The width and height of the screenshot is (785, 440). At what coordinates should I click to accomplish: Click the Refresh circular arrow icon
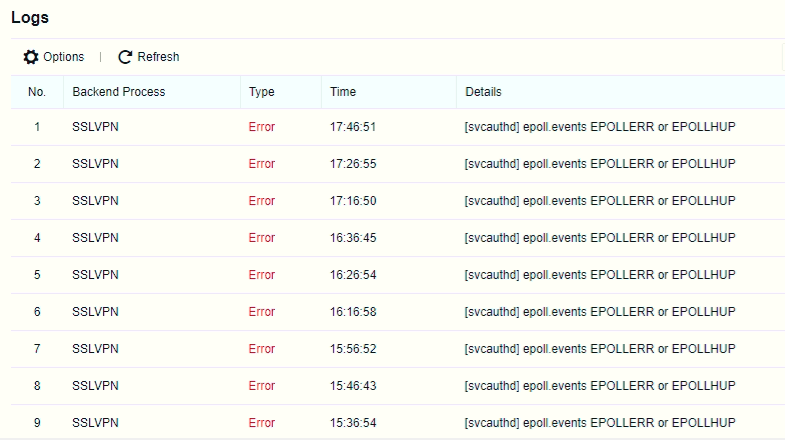125,57
